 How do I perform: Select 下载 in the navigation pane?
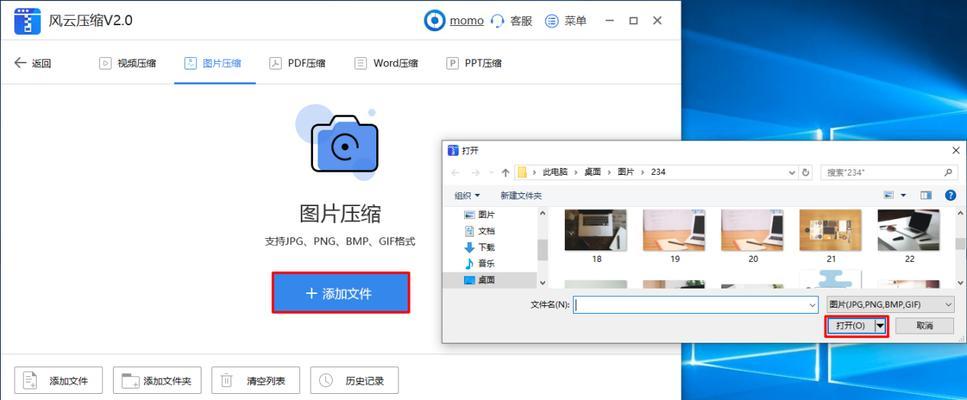479,247
